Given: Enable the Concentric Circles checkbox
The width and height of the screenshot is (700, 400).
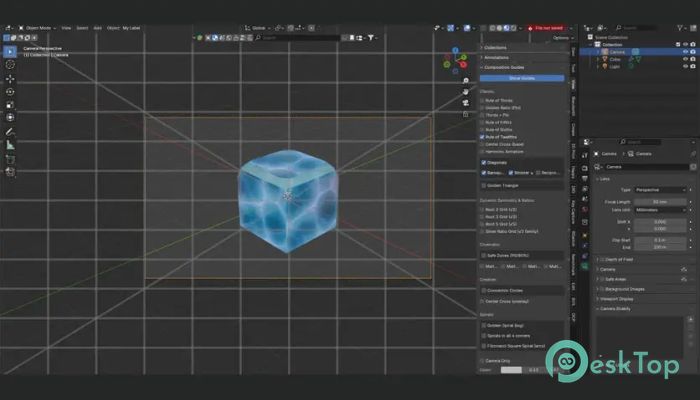Looking at the screenshot, I should tap(484, 291).
